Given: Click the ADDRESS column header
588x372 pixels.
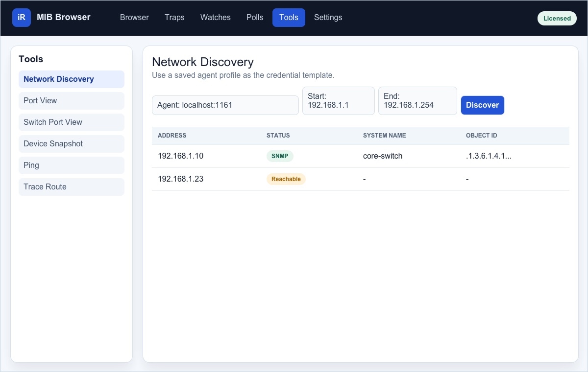Looking at the screenshot, I should pyautogui.click(x=172, y=136).
